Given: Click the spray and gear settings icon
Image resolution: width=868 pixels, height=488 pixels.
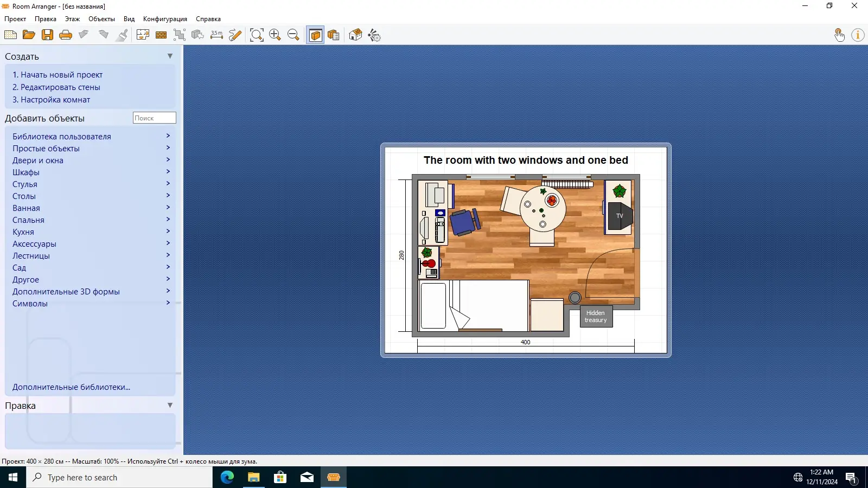Looking at the screenshot, I should point(374,35).
